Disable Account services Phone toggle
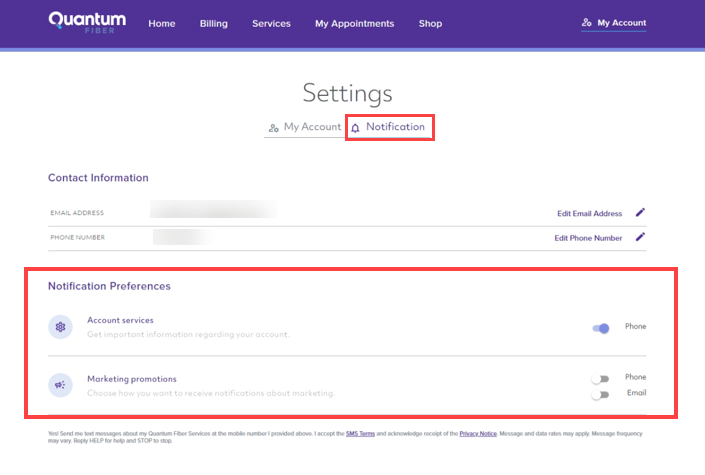This screenshot has width=705, height=475. 600,327
